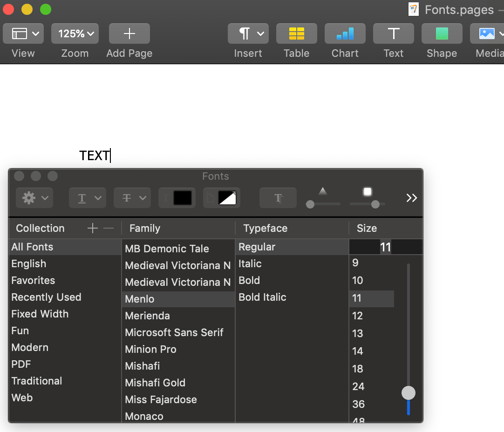This screenshot has height=432, width=504.
Task: Select the Fun collection
Action: tap(65, 331)
